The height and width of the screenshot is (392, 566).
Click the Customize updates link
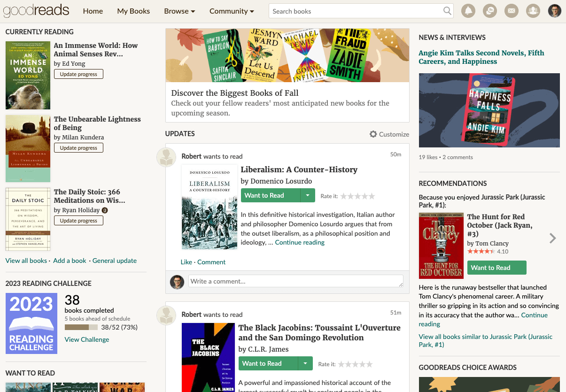coord(394,134)
